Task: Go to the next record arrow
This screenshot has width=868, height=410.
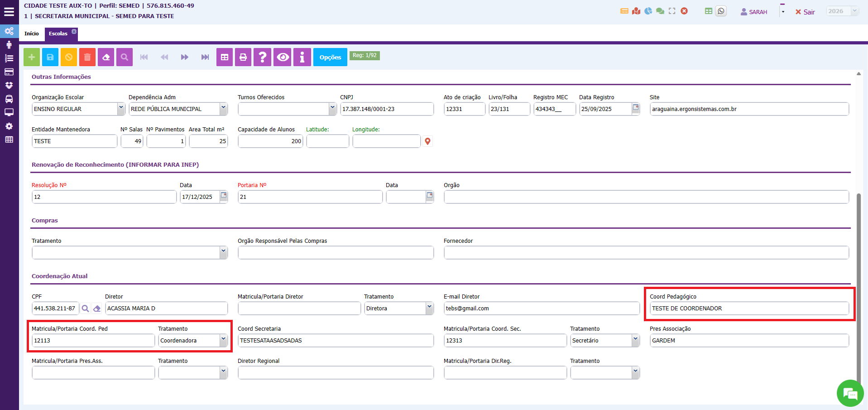Action: click(x=184, y=57)
